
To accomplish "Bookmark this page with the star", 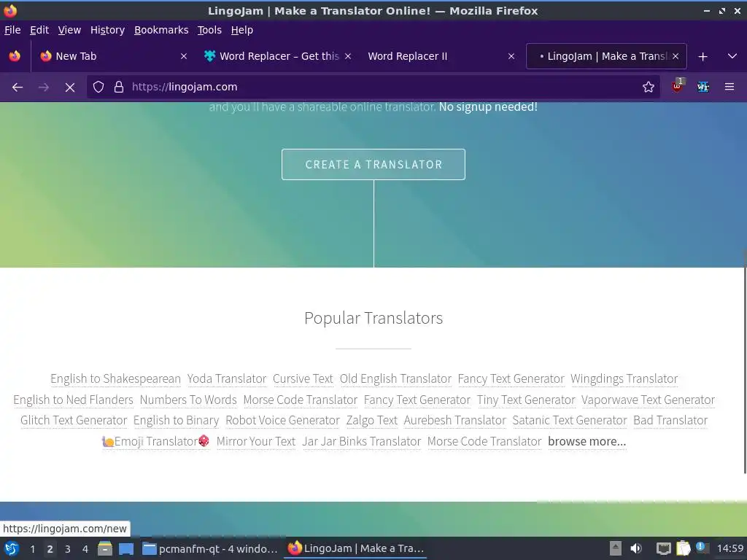I will [648, 87].
